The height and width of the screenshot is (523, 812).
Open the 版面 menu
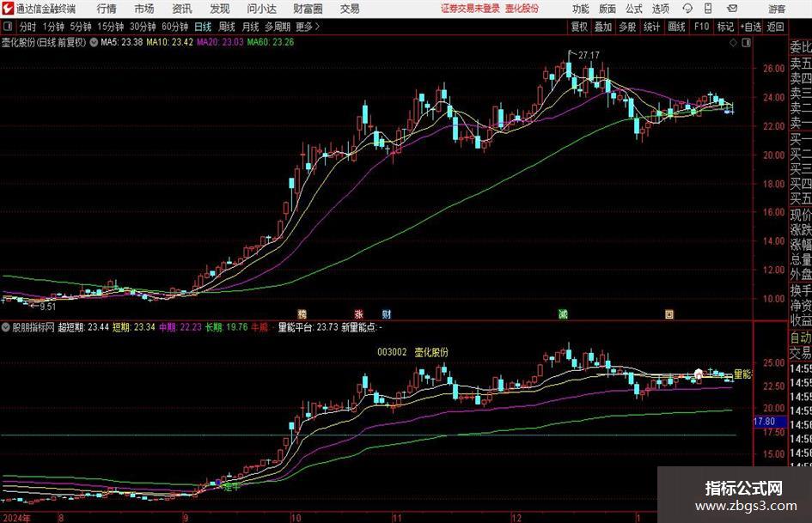607,9
